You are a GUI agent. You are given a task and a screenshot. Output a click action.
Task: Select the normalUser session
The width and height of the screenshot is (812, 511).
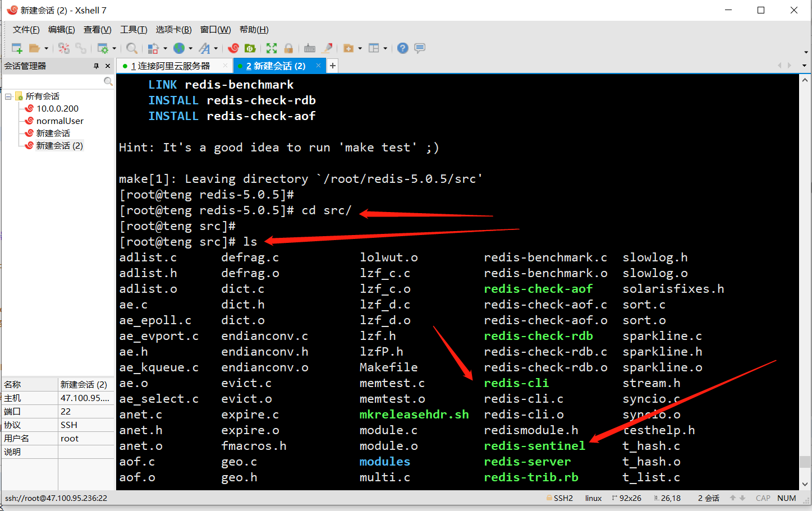coord(59,121)
